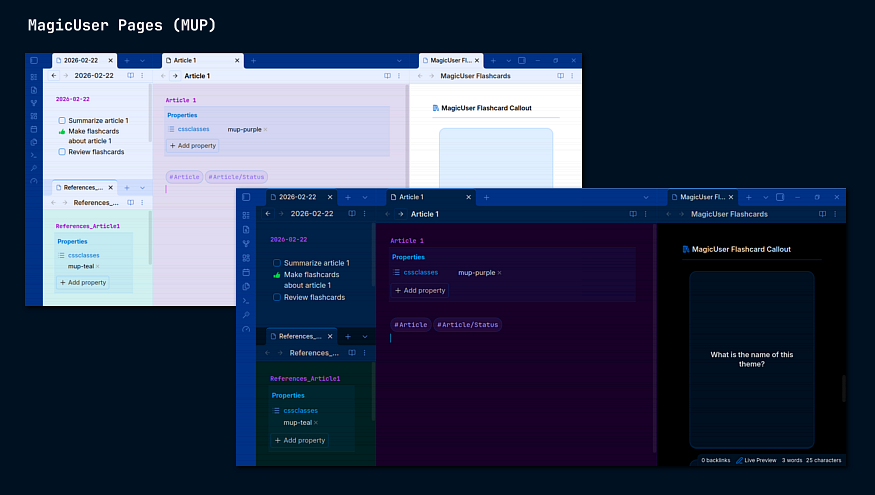Click Add property in light References note
The height and width of the screenshot is (495, 875).
pyautogui.click(x=83, y=282)
